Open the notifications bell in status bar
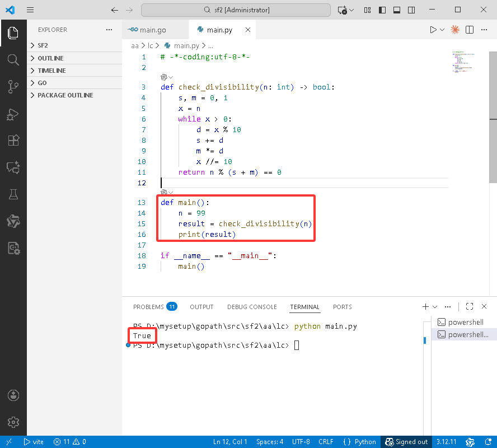The image size is (497, 448). coord(489,442)
